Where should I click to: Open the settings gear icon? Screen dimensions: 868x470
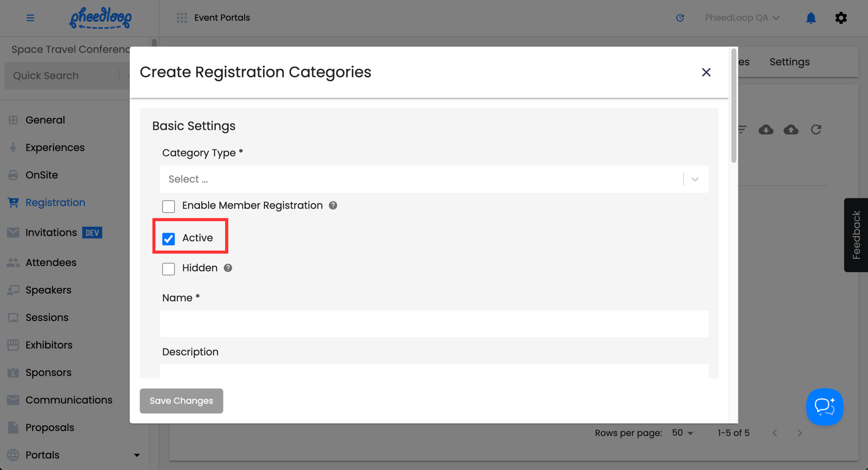[x=841, y=18]
